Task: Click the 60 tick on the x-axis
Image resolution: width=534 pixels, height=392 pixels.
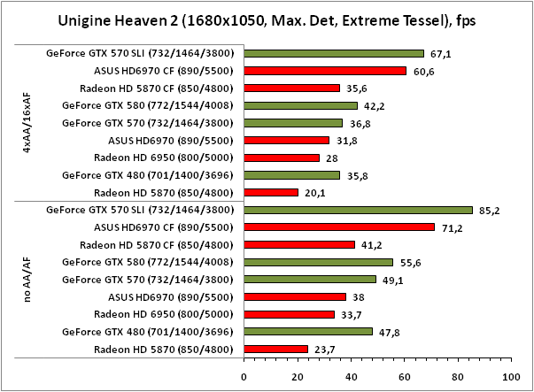Action: 403,376
